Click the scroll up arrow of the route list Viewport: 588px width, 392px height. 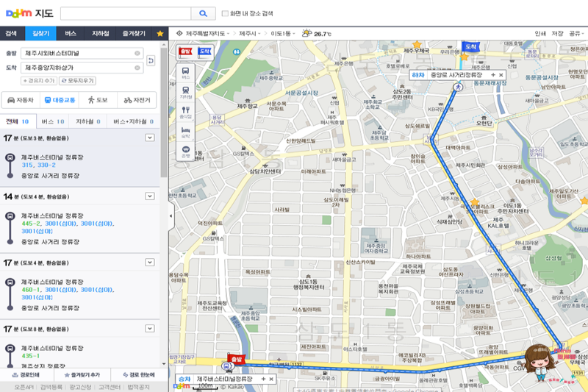164,45
